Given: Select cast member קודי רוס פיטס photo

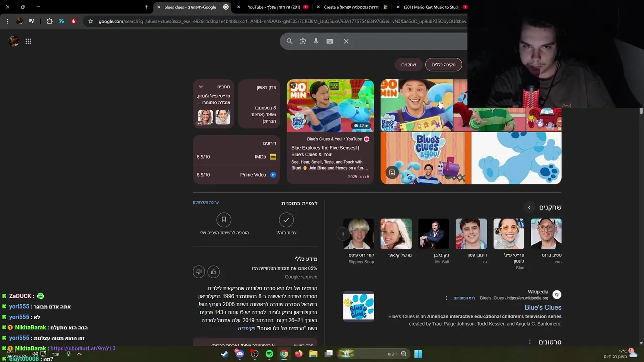Looking at the screenshot, I should point(359,234).
